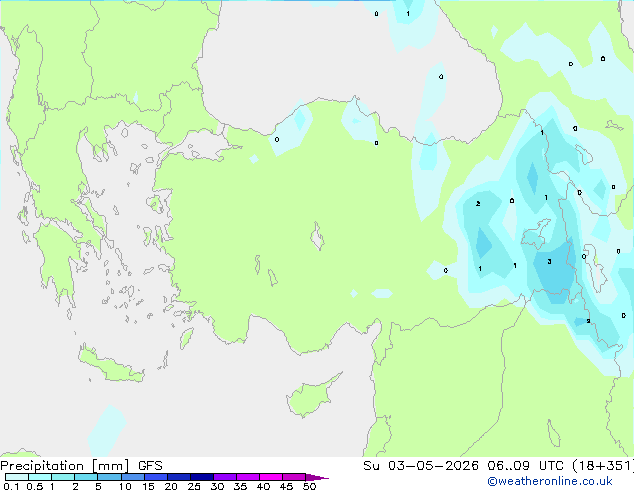Click the '50' legend scale label

tap(310, 486)
